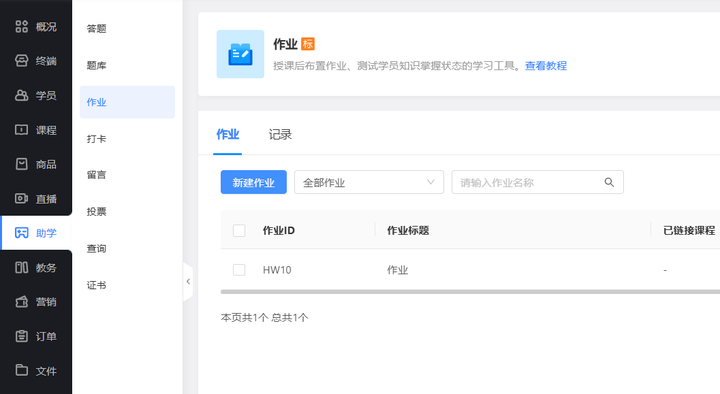Select the 助学 icon in sidebar
The height and width of the screenshot is (394, 720).
point(22,233)
